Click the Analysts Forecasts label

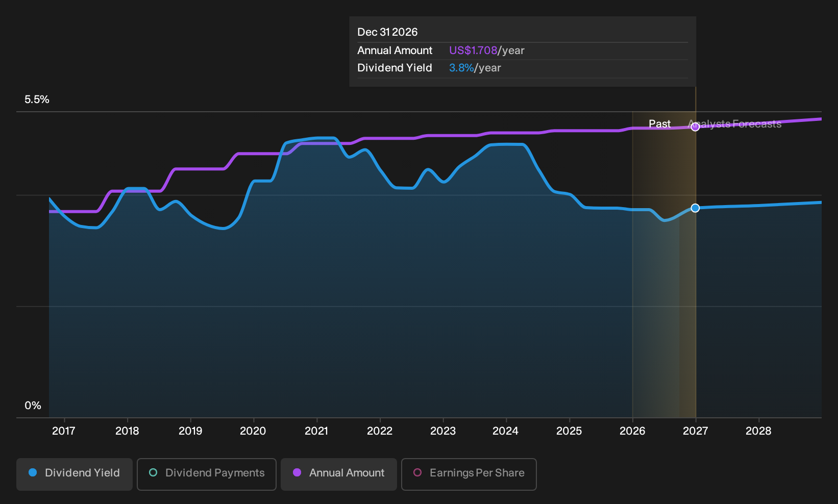[x=735, y=124]
